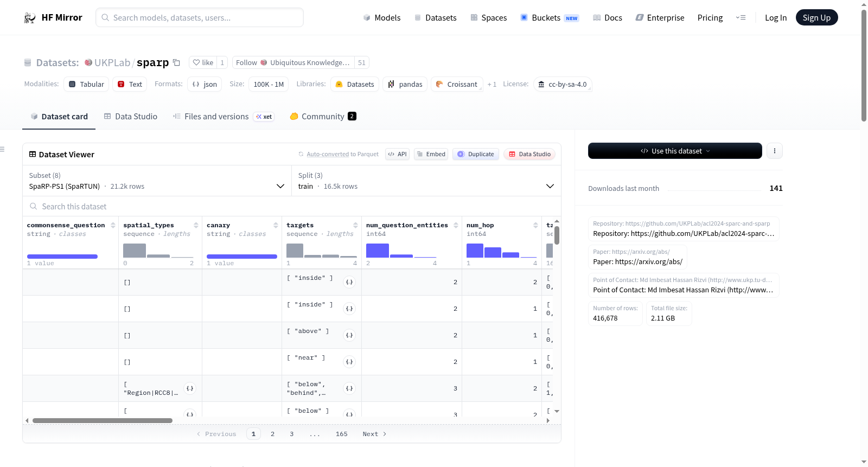Open the xet badge on Files tab
The image size is (868, 467).
pos(264,117)
